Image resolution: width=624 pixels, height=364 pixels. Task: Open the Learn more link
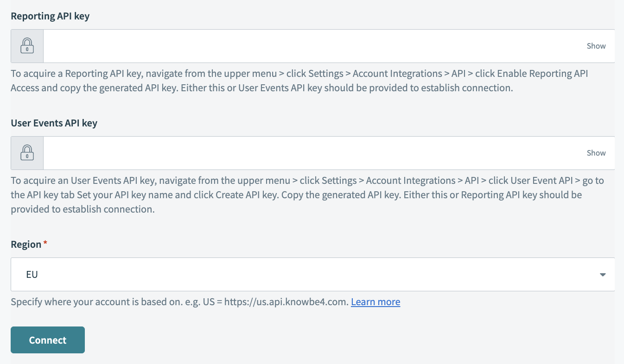tap(375, 302)
